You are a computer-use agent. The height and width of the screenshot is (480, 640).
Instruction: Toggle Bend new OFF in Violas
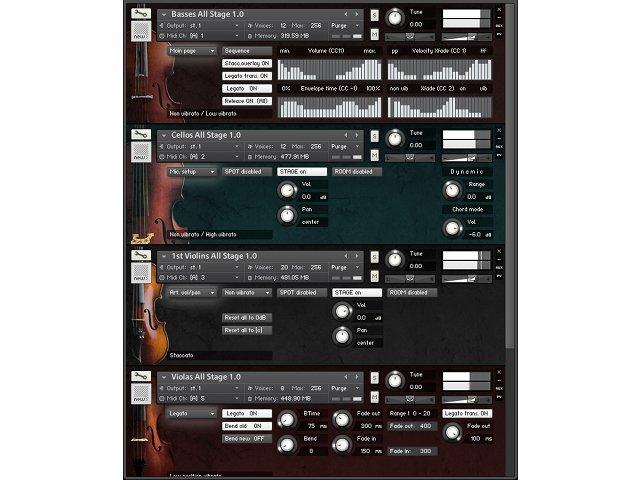(x=247, y=438)
